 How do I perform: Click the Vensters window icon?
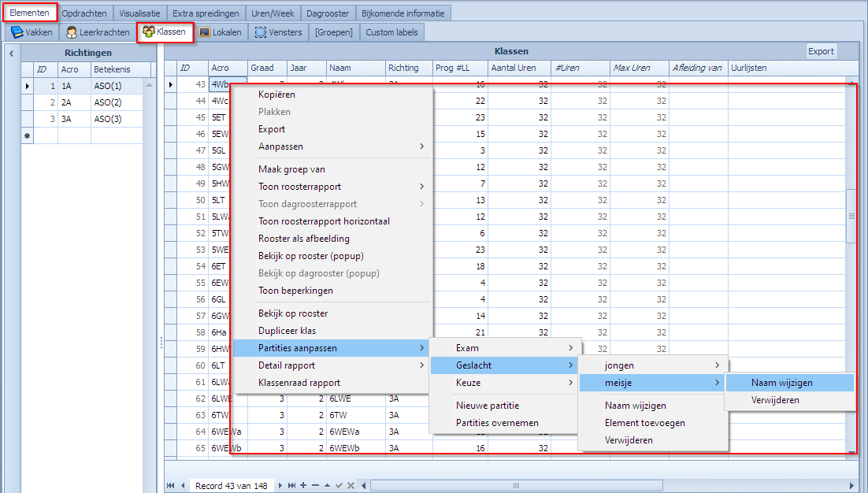tap(261, 32)
